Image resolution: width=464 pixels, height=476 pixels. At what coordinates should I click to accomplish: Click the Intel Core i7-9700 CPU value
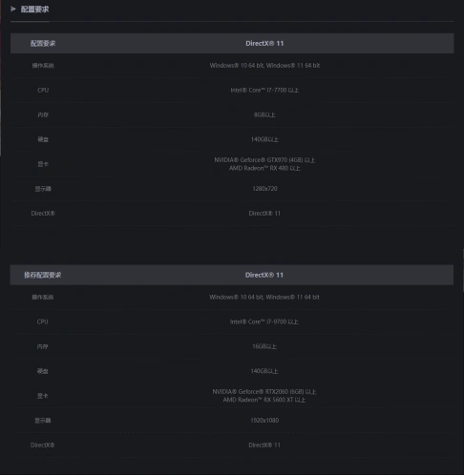(264, 321)
